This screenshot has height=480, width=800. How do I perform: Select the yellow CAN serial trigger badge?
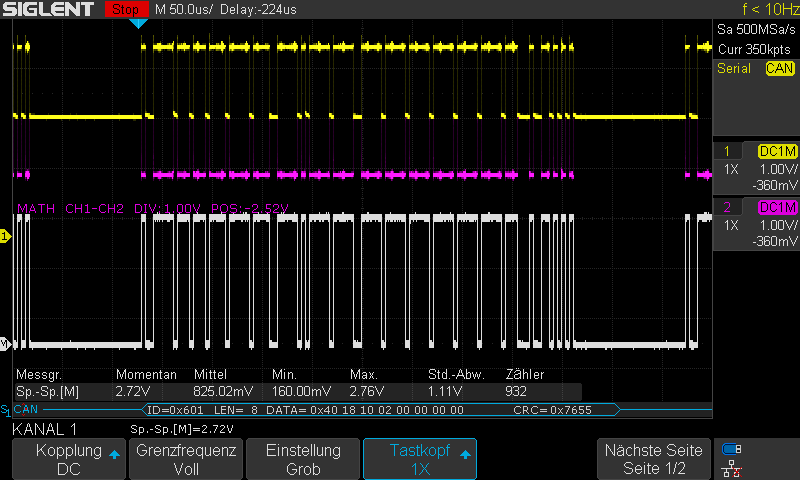pyautogui.click(x=780, y=69)
